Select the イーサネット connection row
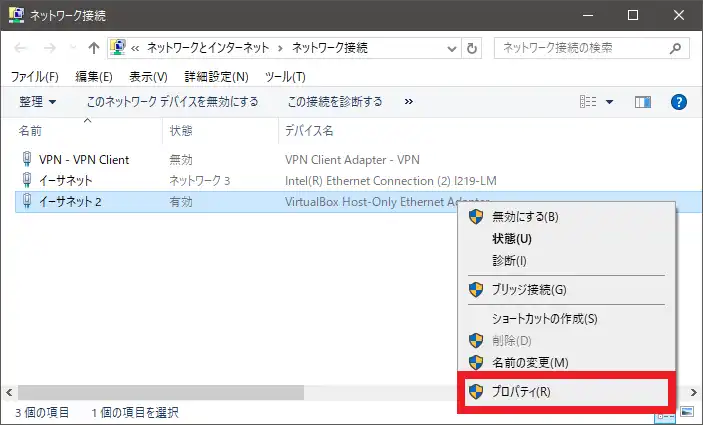The height and width of the screenshot is (425, 703). click(65, 181)
